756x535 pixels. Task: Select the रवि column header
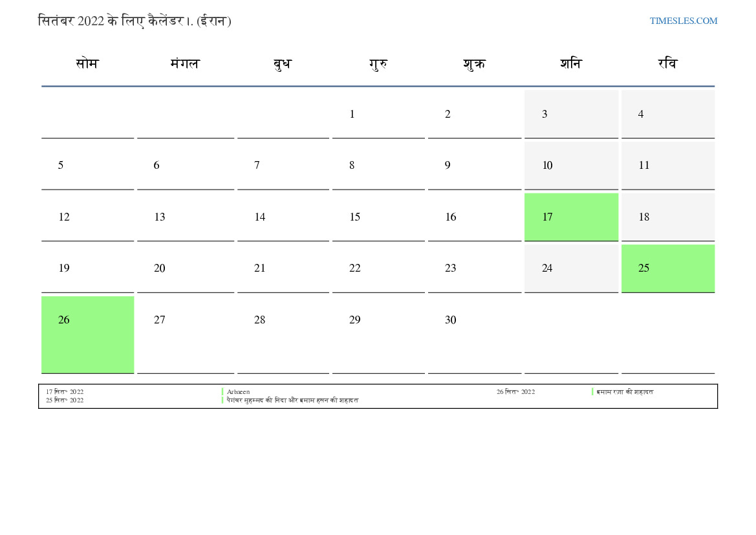pyautogui.click(x=667, y=64)
